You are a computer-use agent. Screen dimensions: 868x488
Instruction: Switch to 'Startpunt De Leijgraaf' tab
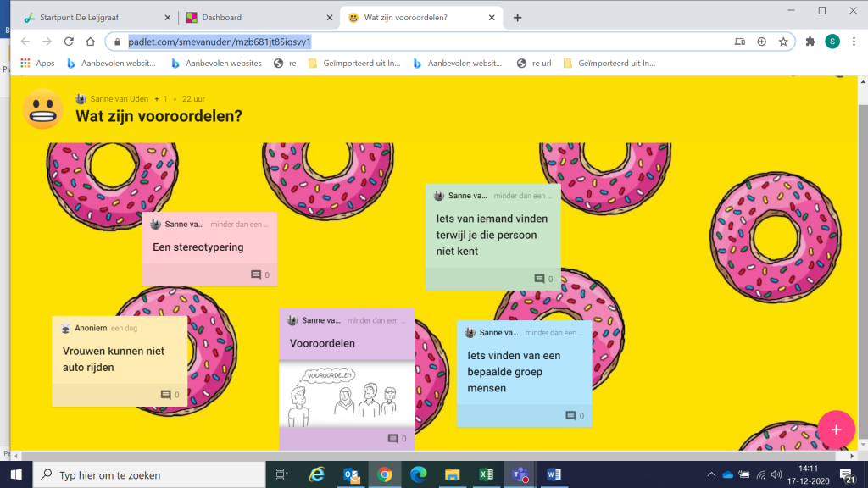coord(97,18)
